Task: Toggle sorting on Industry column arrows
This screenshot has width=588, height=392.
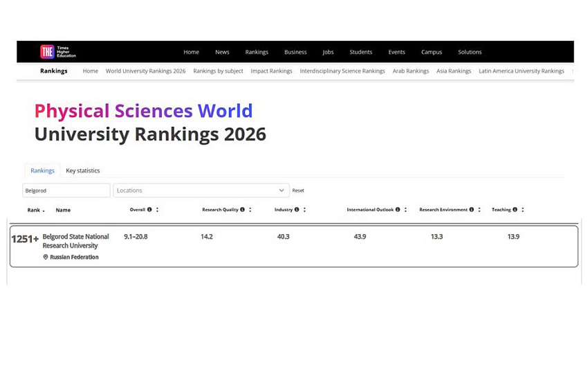Action: tap(304, 210)
